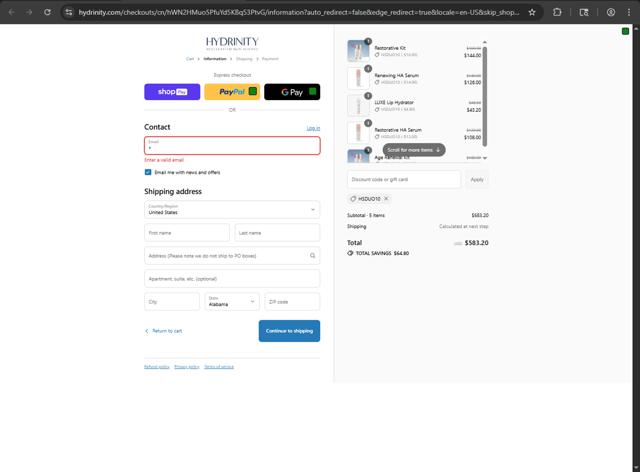This screenshot has height=472, width=640.
Task: Click the HYDRINITY logo
Action: [232, 43]
